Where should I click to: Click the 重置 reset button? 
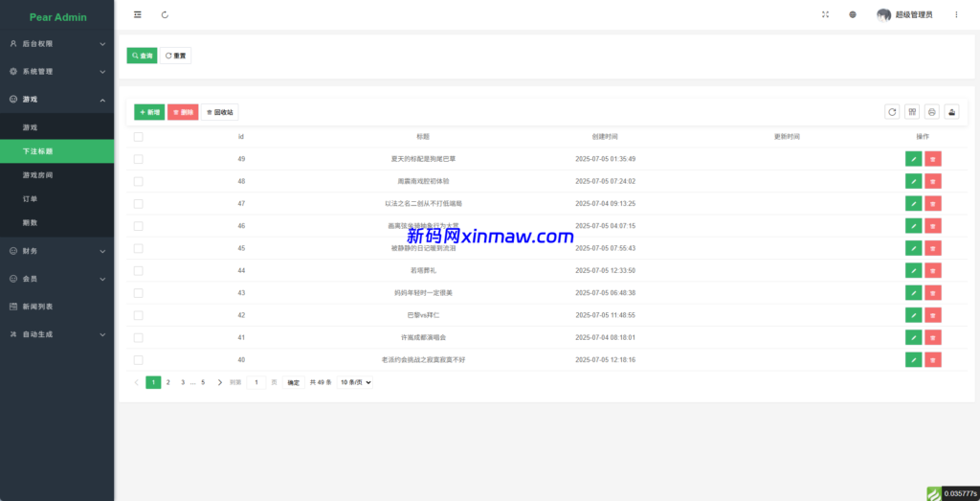(x=176, y=56)
